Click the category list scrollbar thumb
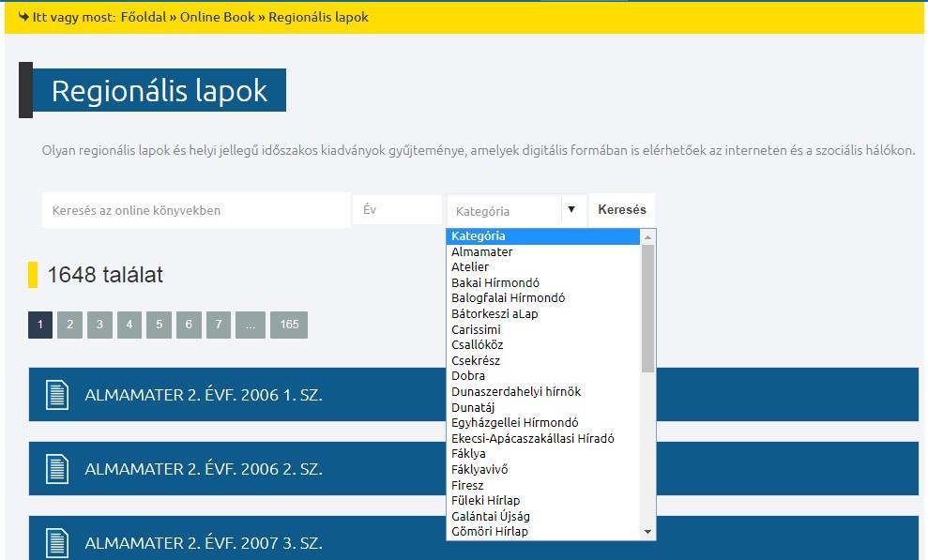The image size is (928, 560). 647,309
